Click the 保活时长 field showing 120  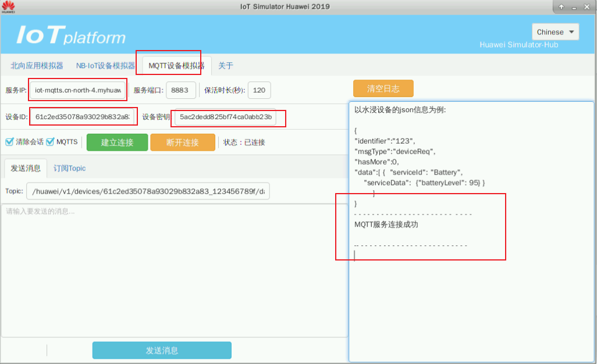coord(259,90)
